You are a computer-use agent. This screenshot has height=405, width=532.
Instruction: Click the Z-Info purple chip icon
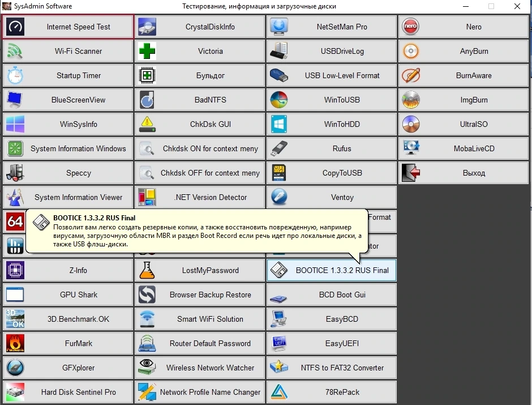(x=15, y=270)
